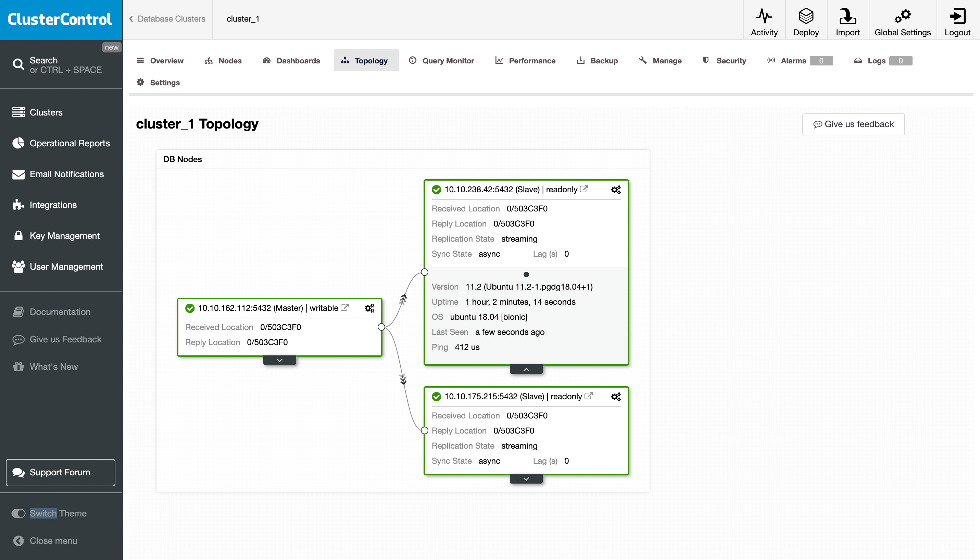Open the Support Forum
Image resolution: width=980 pixels, height=560 pixels.
60,472
